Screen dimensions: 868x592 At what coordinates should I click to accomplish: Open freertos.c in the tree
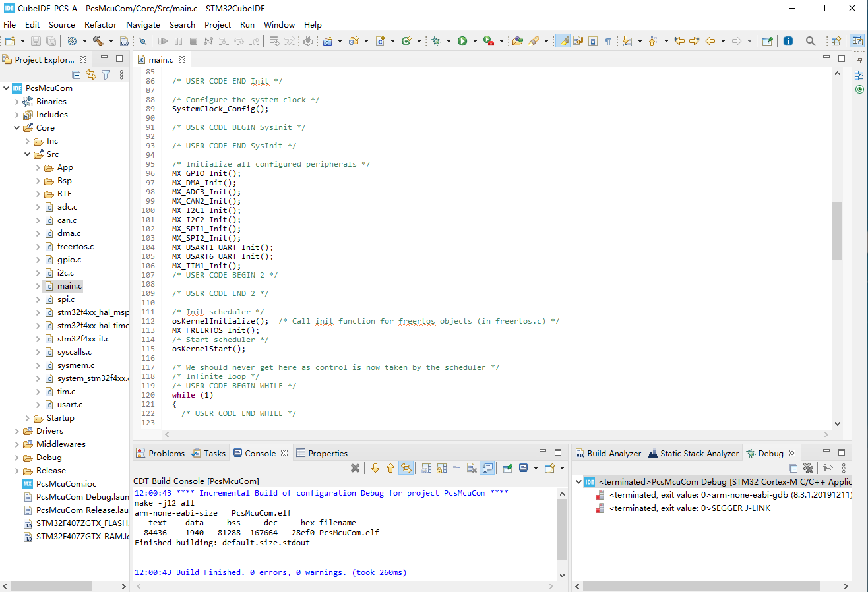(75, 247)
